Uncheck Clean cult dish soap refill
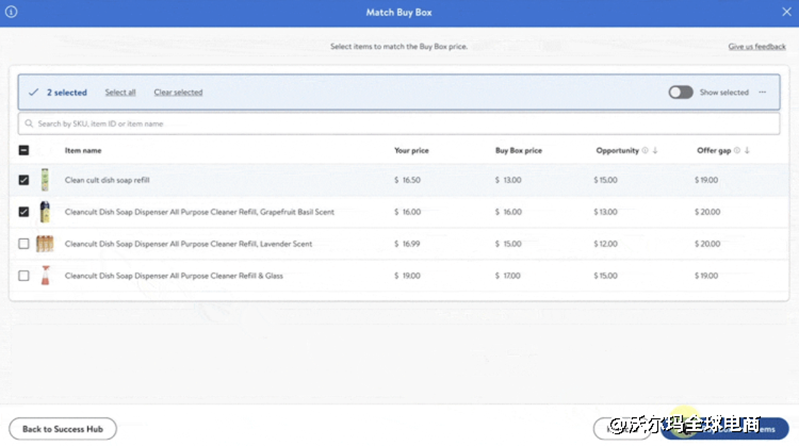 pyautogui.click(x=24, y=180)
